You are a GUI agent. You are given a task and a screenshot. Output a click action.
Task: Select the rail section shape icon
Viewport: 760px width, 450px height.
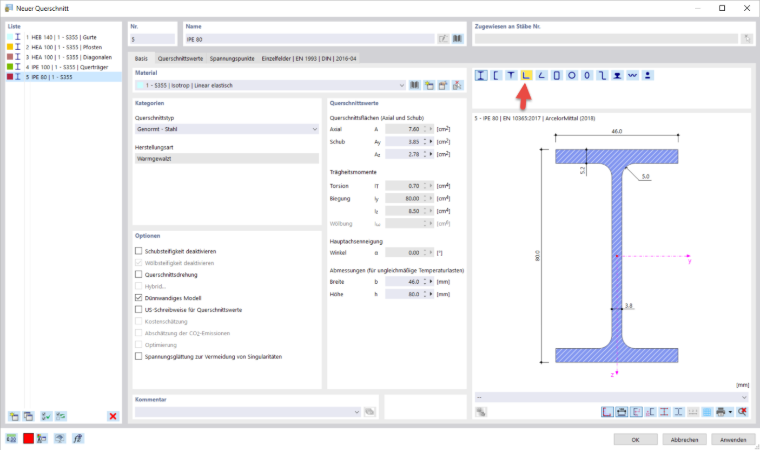pos(617,75)
